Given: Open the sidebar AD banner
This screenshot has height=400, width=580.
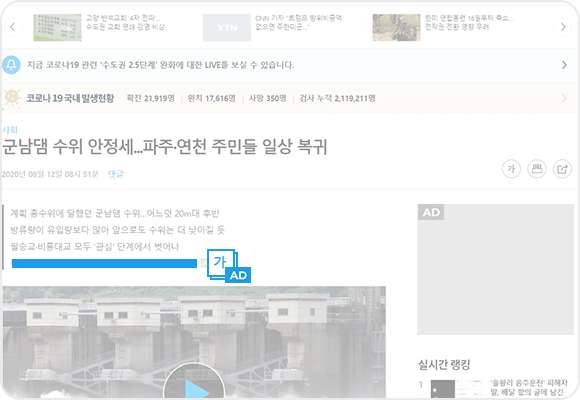Looking at the screenshot, I should tap(496, 269).
